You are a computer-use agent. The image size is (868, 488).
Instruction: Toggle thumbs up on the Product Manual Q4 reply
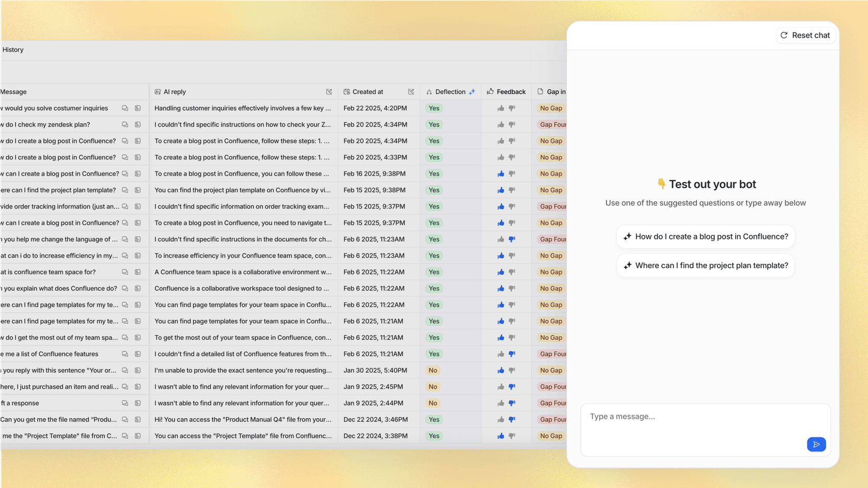(x=500, y=419)
